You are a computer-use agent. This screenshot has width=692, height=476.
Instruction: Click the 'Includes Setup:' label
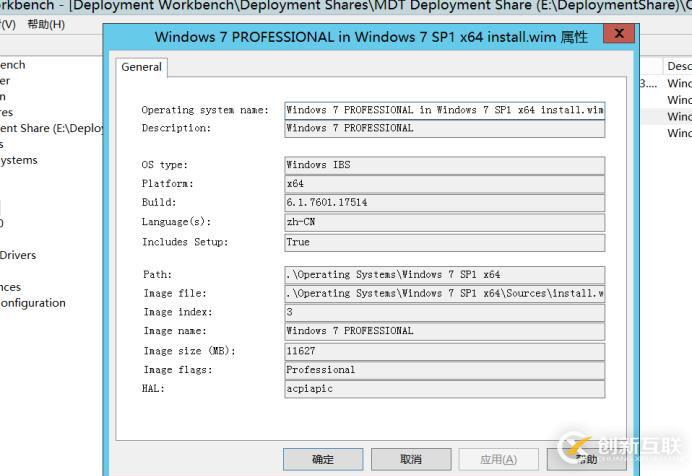[x=185, y=242]
